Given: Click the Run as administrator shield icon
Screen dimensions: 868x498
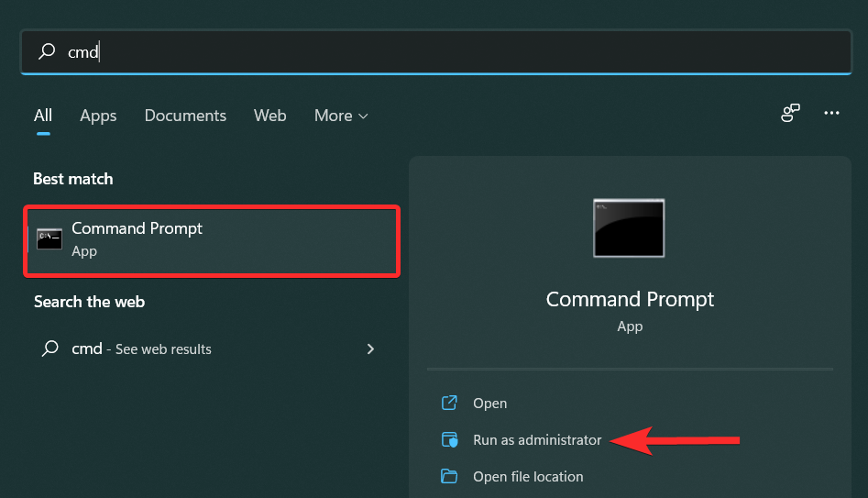Looking at the screenshot, I should [x=449, y=440].
